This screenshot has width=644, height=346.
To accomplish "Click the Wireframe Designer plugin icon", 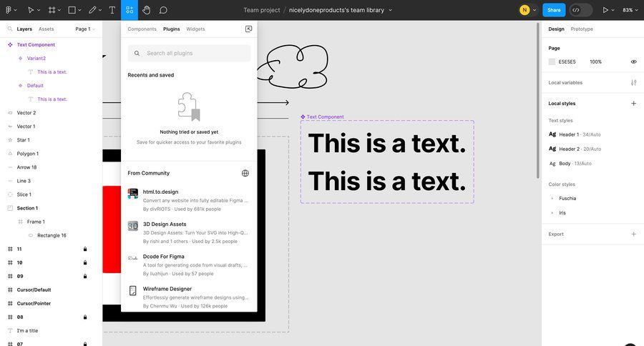I will pos(132,290).
